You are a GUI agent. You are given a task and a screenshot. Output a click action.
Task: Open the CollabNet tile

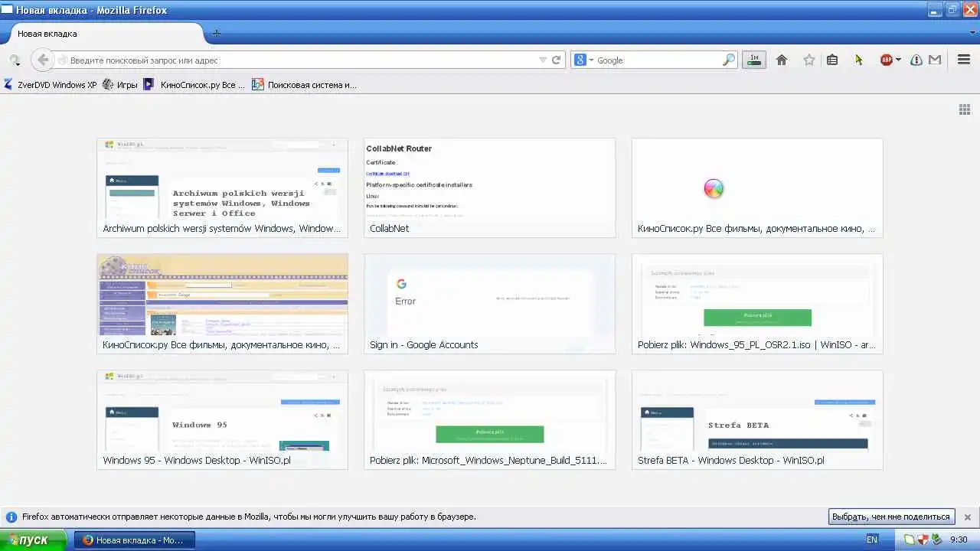click(x=489, y=187)
